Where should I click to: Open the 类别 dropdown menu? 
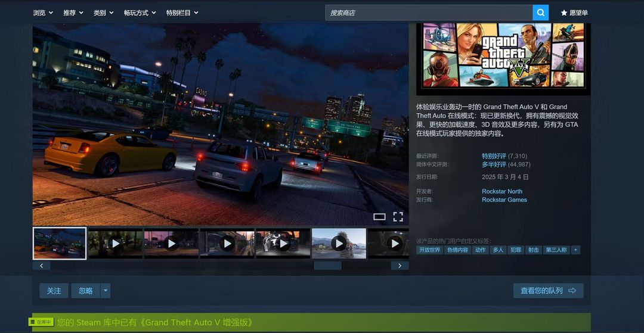104,13
